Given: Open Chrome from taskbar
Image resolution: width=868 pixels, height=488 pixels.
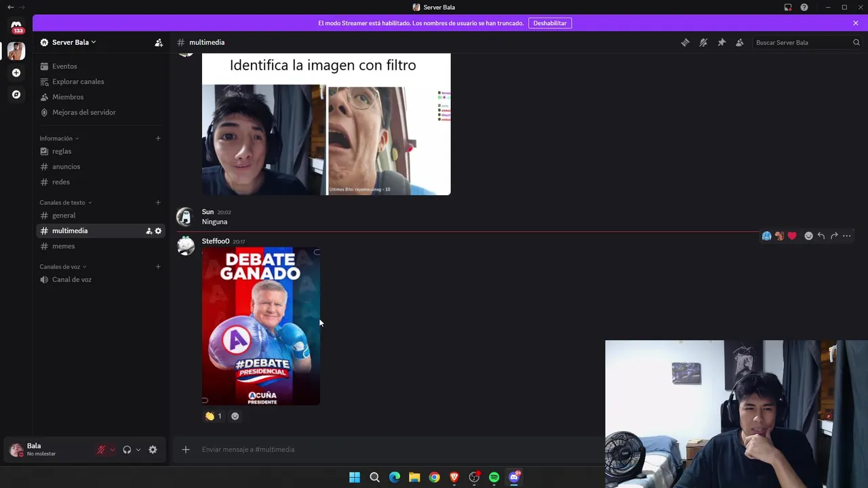Looking at the screenshot, I should (435, 477).
